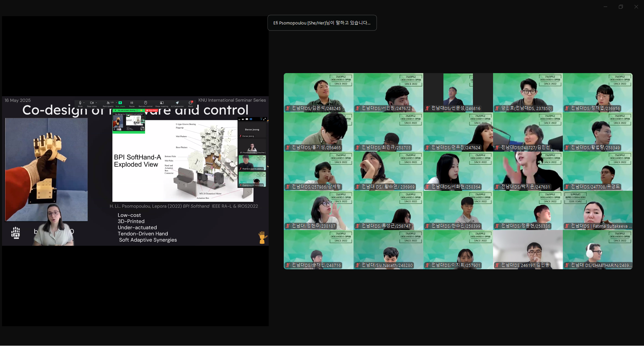Click muted mic icon for 홍기성/256465
The image size is (644, 346).
click(288, 148)
